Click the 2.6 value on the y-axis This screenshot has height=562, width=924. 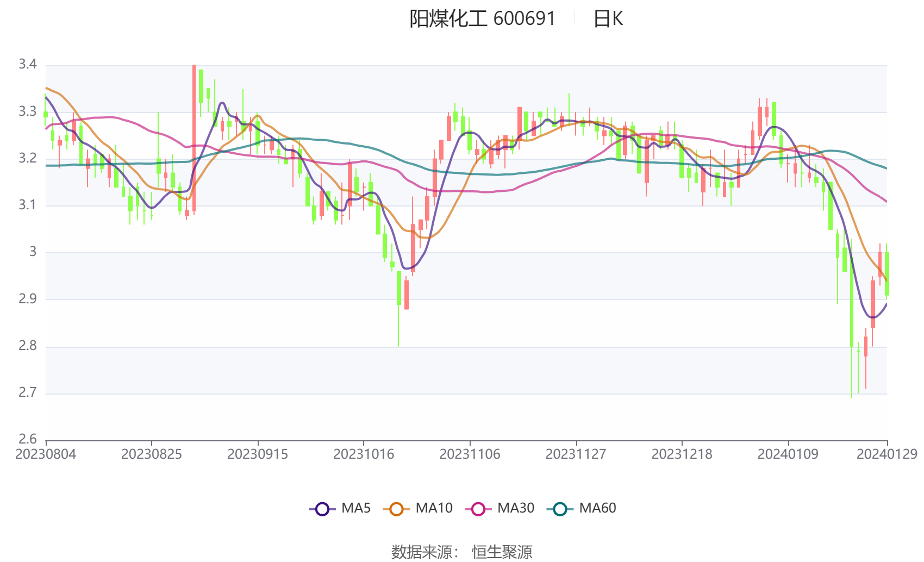[28, 439]
